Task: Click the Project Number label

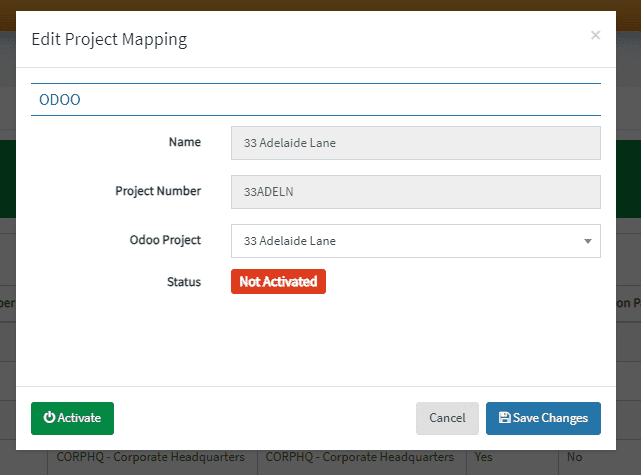Action: (x=160, y=191)
